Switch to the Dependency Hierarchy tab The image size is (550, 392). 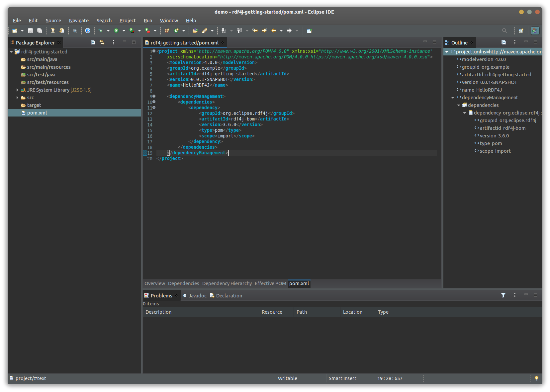tap(227, 283)
